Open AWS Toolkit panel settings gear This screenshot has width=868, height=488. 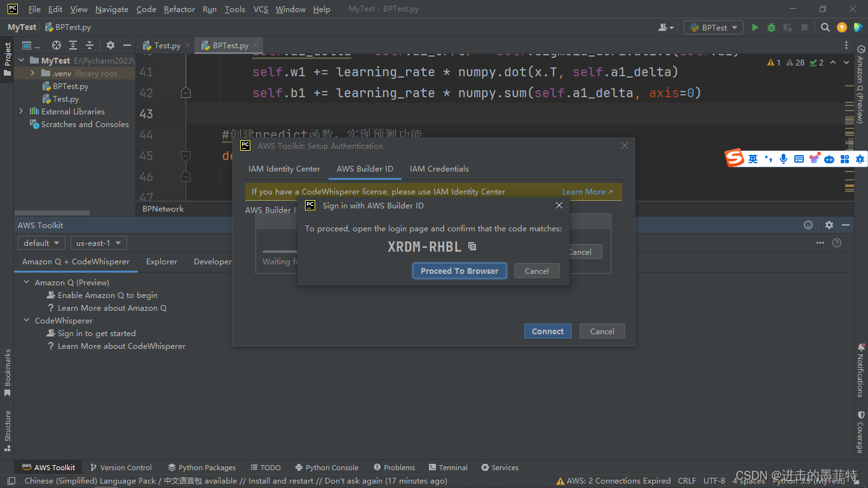829,225
